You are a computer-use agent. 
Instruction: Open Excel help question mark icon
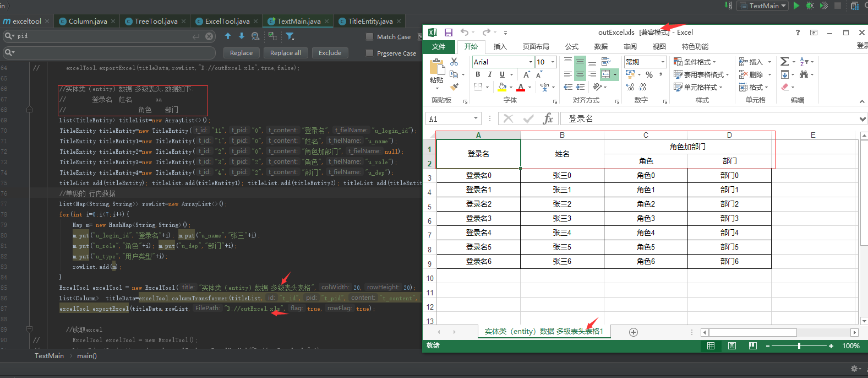[798, 33]
